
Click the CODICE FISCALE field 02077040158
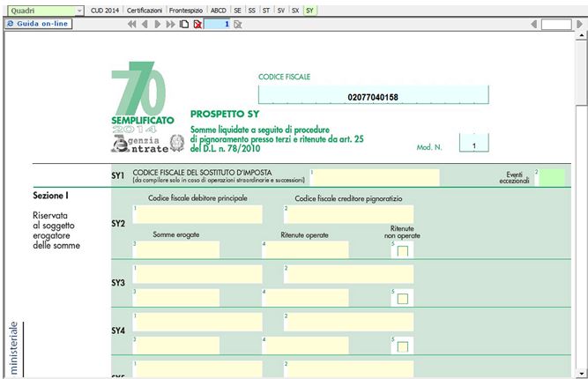(x=373, y=94)
